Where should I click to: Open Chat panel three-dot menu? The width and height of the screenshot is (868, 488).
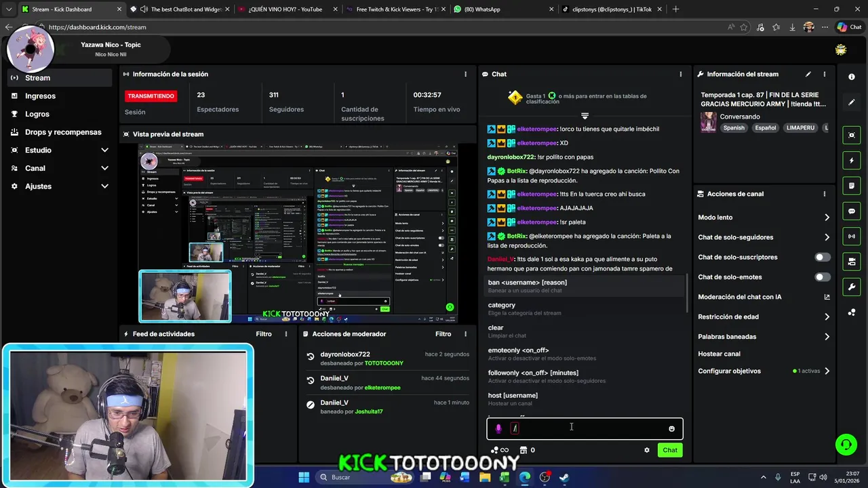[x=681, y=75]
